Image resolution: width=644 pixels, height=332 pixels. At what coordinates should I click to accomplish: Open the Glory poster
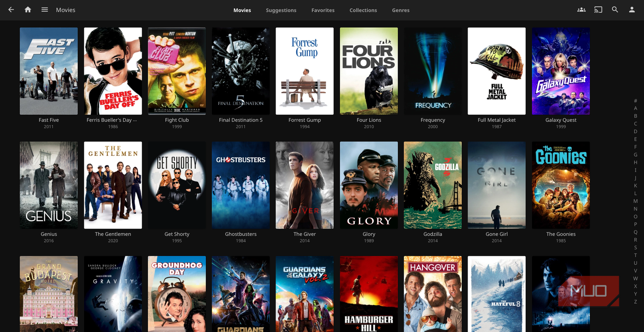click(x=369, y=185)
